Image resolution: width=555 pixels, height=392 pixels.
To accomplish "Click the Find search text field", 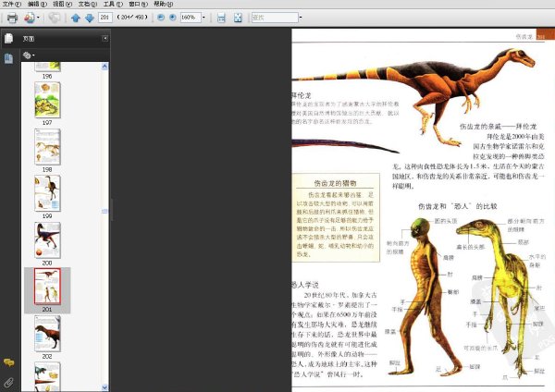I will (x=275, y=18).
